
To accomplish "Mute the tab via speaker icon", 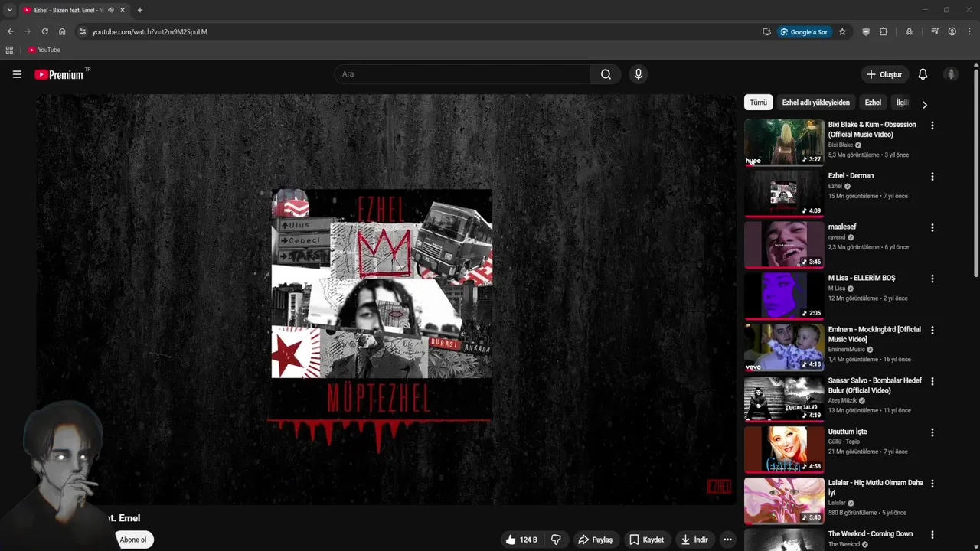I will (111, 10).
